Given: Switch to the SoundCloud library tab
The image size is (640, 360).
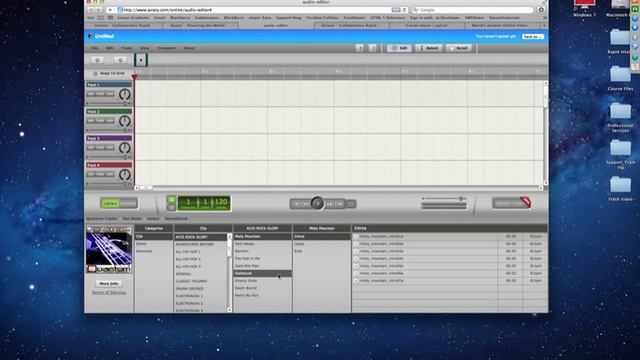Looking at the screenshot, I should click(x=176, y=219).
